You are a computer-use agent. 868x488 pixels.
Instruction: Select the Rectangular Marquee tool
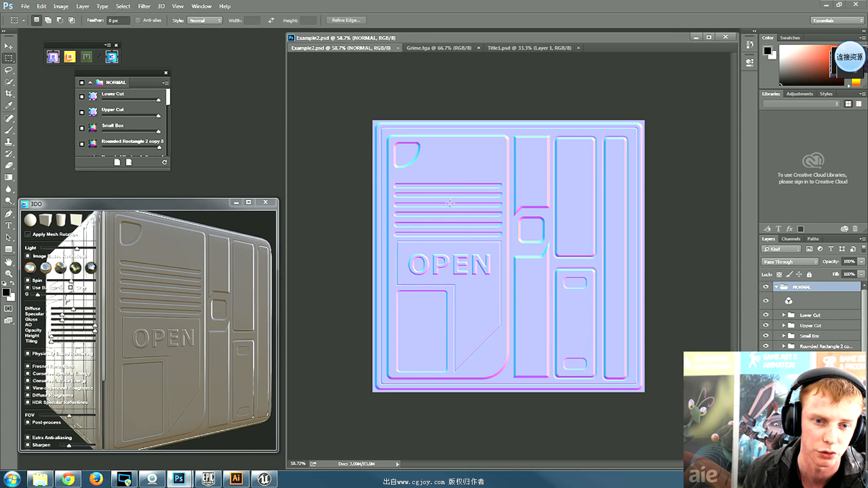[x=9, y=58]
